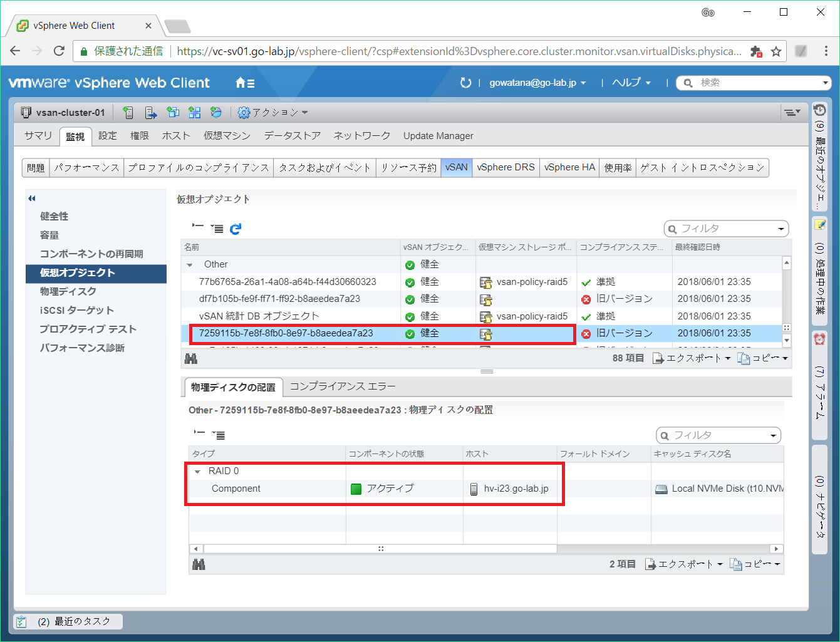Expand all rows in virtual objects list
The height and width of the screenshot is (642, 840).
pos(217,229)
